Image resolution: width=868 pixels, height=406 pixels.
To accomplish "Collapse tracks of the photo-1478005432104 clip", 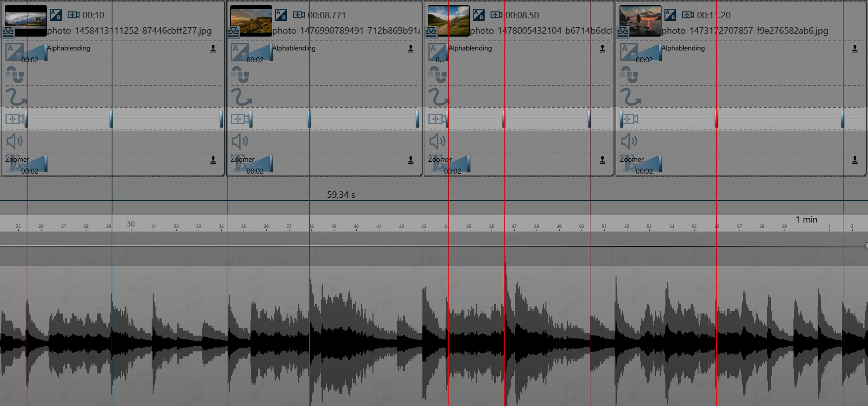I will 431,32.
